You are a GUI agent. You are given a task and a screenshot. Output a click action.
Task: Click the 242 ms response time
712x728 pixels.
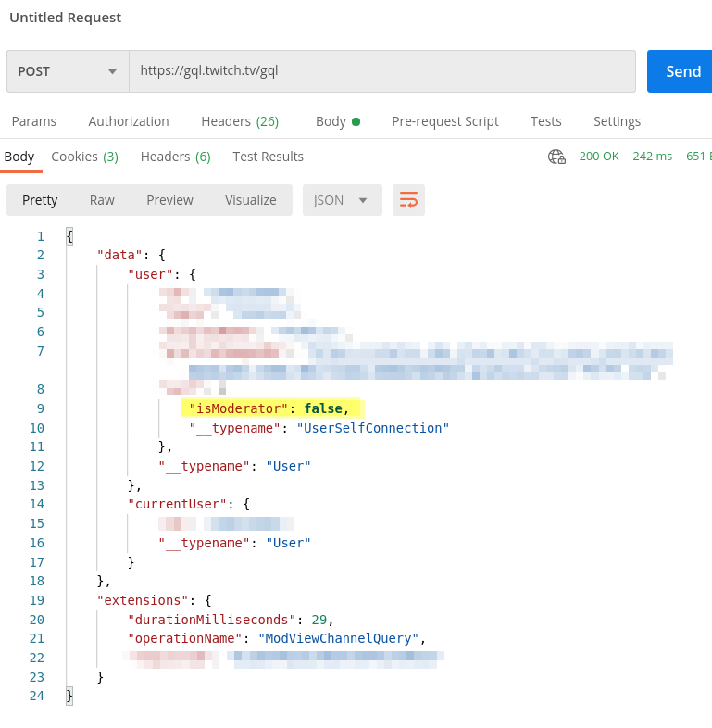pyautogui.click(x=652, y=157)
